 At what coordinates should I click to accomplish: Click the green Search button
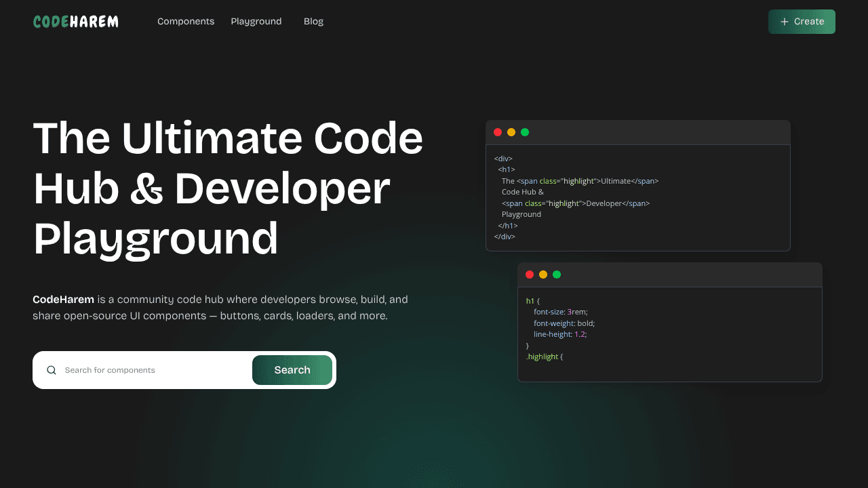[292, 370]
